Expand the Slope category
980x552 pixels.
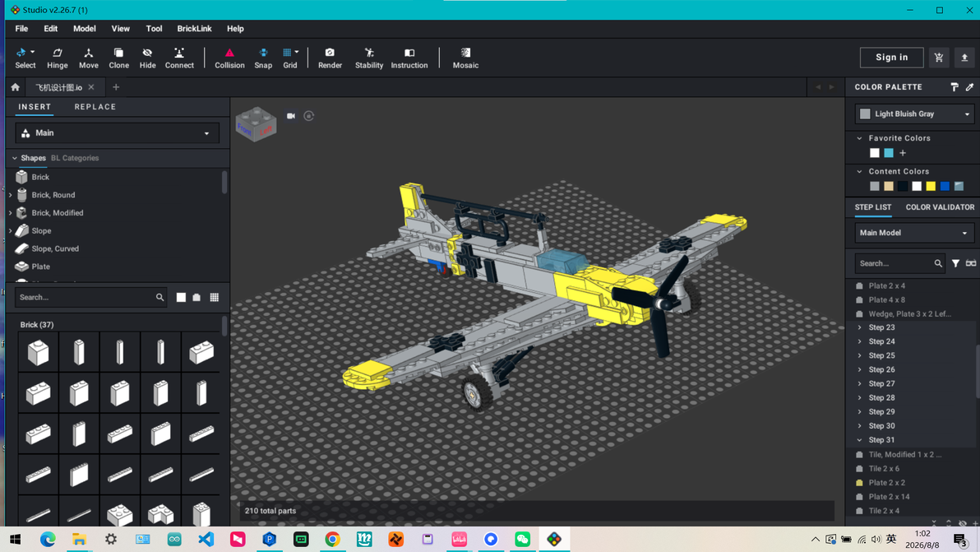click(x=11, y=230)
